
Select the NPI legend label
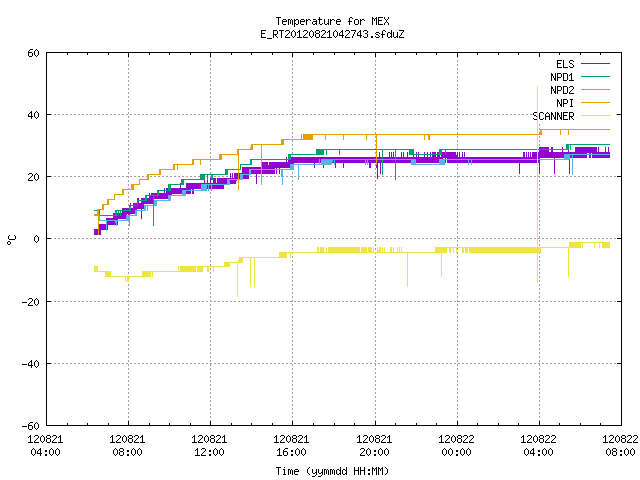pyautogui.click(x=565, y=103)
